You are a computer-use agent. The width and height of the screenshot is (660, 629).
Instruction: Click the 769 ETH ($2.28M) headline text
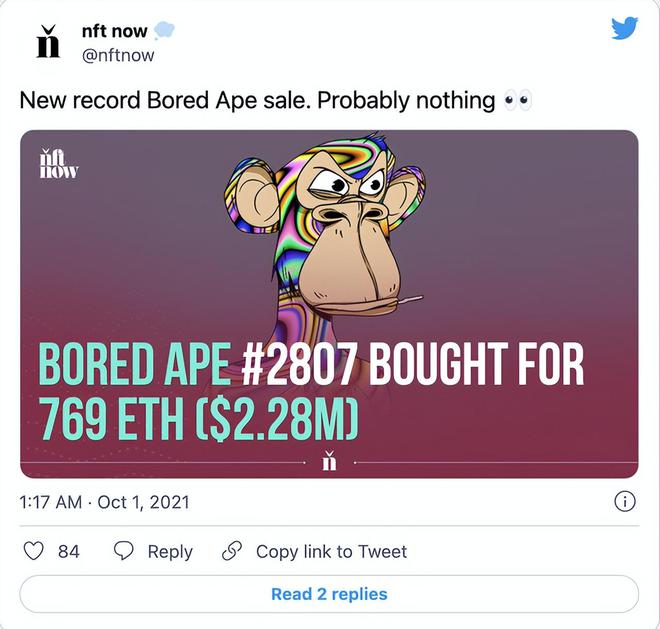click(x=198, y=417)
